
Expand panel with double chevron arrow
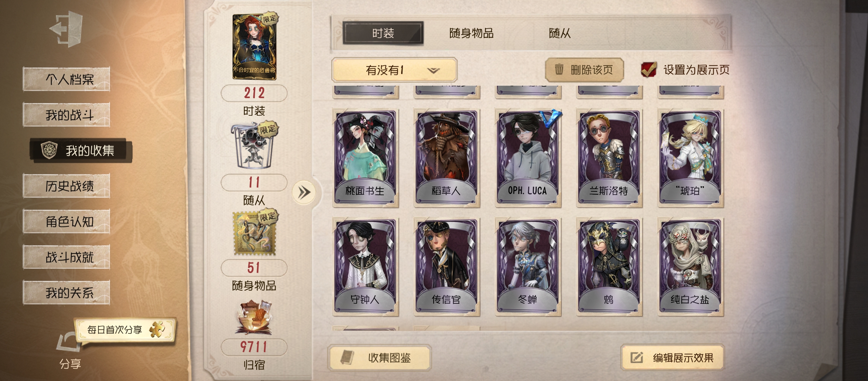coord(304,193)
